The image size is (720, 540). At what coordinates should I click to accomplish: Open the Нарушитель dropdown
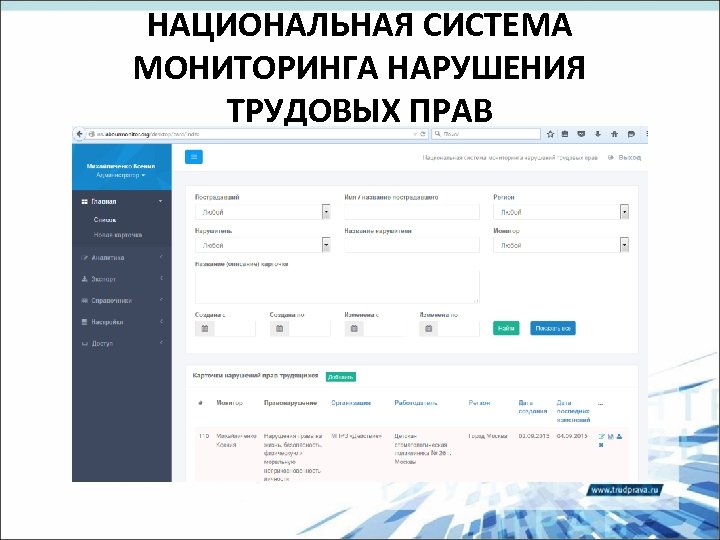click(x=263, y=245)
